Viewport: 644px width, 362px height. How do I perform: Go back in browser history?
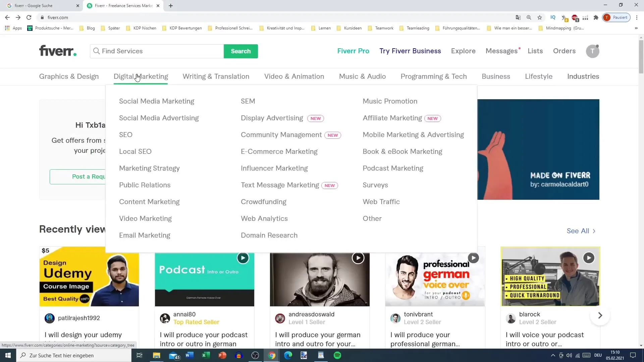pos(7,17)
